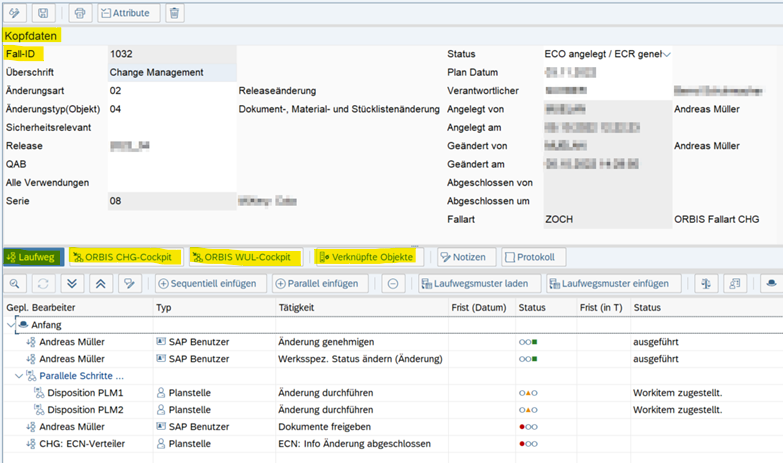Screen dimensions: 783x463
Task: Toggle display/change mode glasses-pencil icon
Action: click(14, 13)
